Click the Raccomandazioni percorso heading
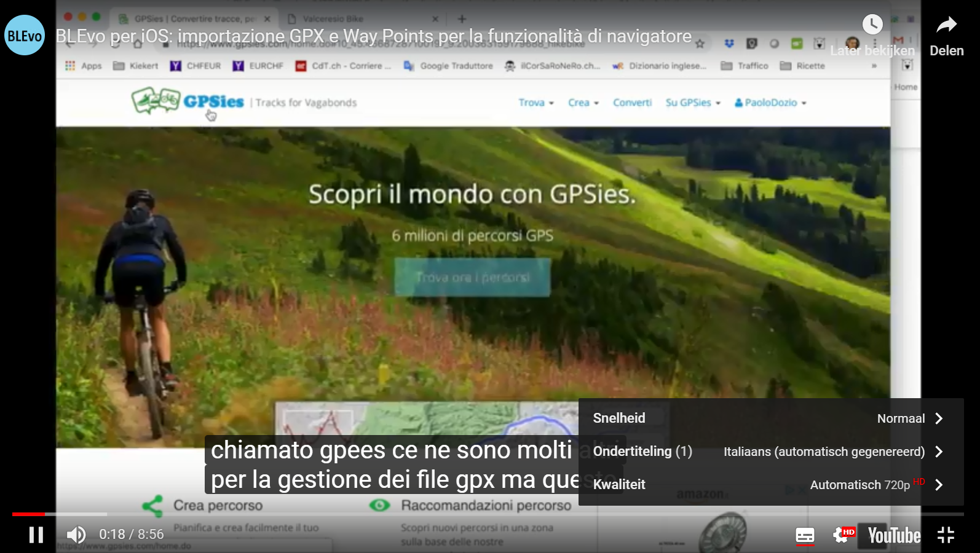The image size is (980, 553). point(486,506)
